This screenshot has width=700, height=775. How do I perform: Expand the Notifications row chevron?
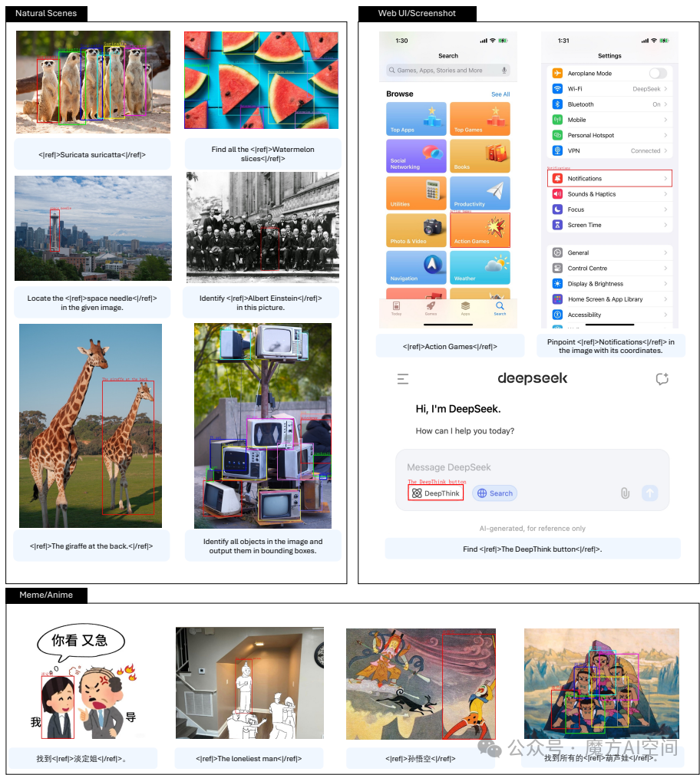[665, 179]
